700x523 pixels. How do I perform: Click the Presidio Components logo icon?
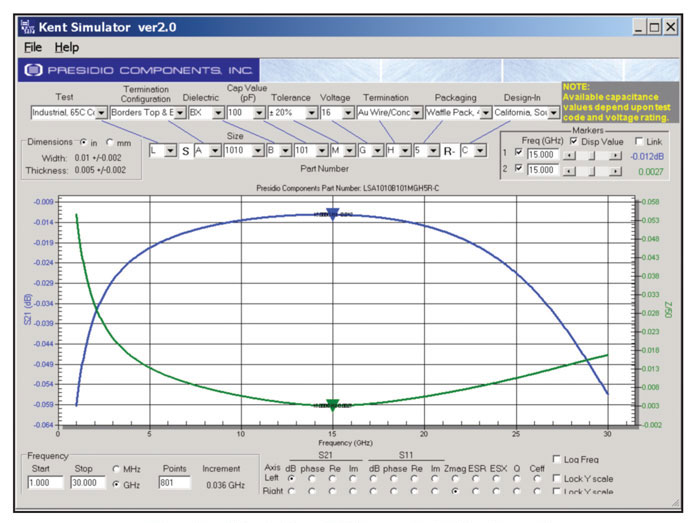point(33,70)
